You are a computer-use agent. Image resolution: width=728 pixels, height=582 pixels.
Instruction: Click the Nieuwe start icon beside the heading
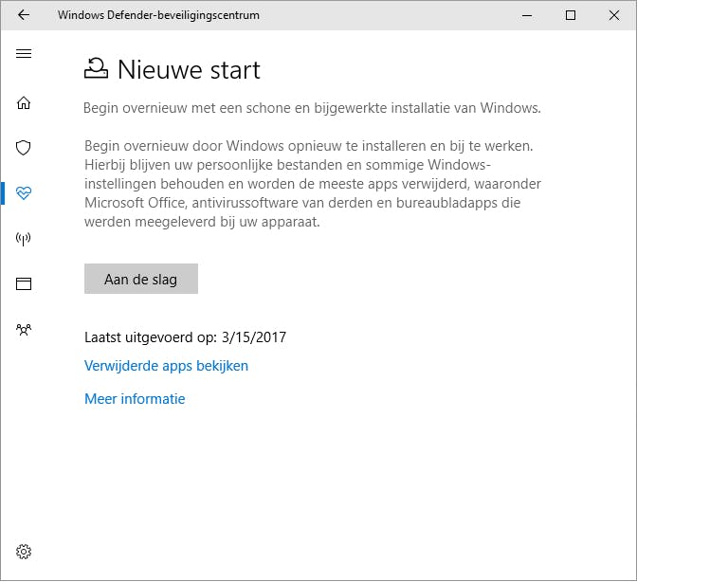(x=96, y=68)
